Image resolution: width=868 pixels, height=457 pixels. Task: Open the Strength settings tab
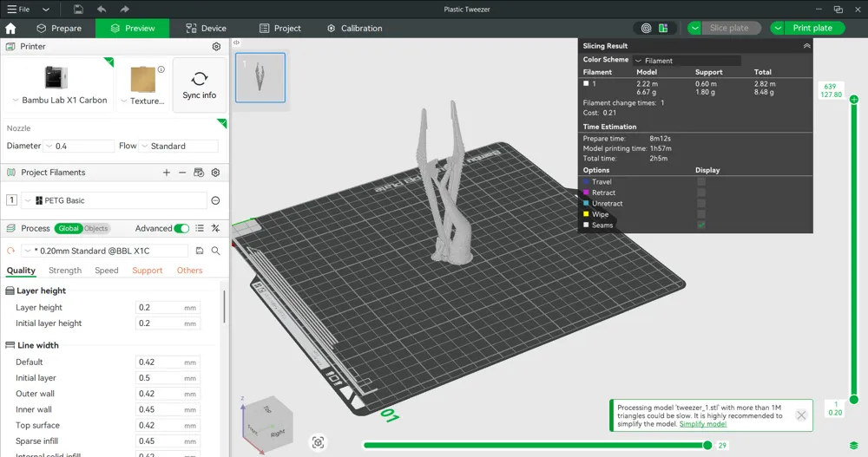(65, 271)
